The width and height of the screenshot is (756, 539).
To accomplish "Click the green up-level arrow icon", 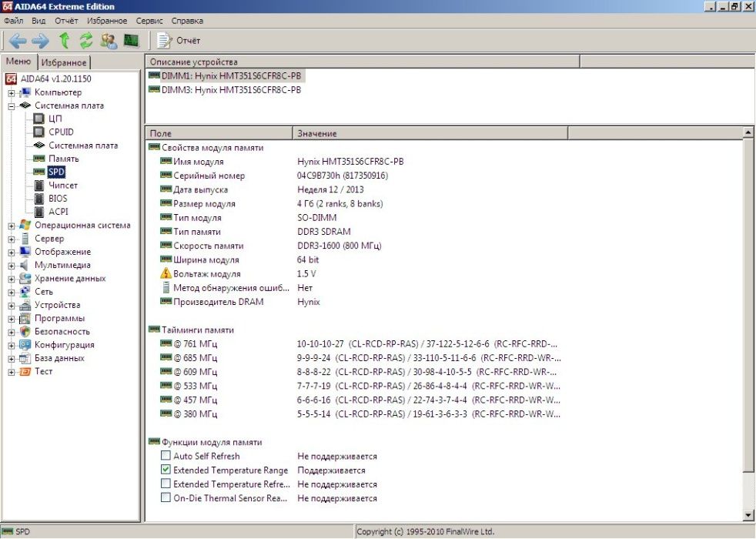I will pos(64,41).
